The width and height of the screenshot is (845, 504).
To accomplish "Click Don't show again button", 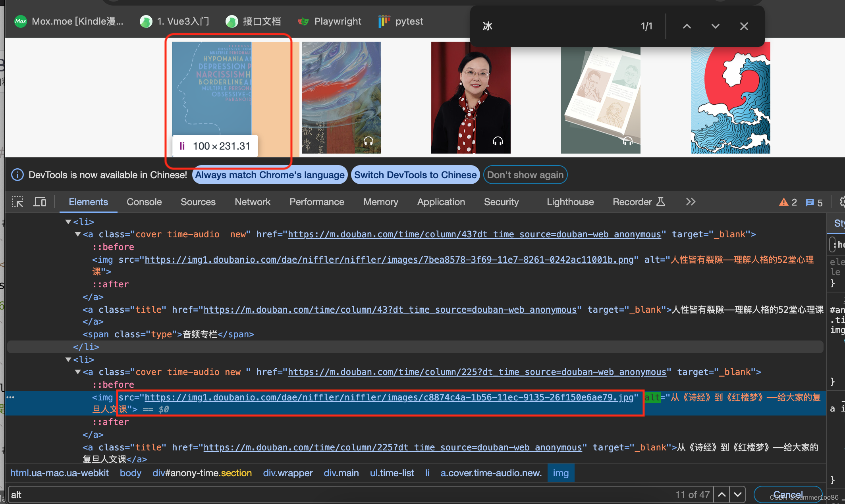I will (x=525, y=175).
